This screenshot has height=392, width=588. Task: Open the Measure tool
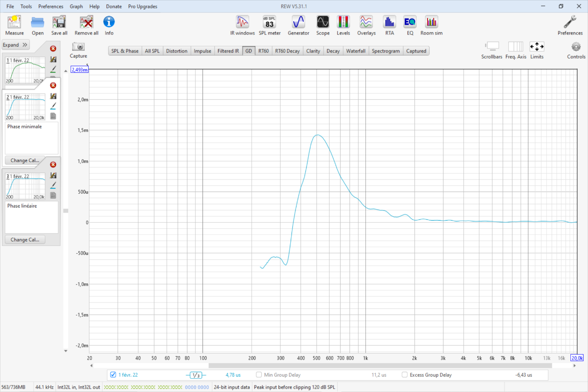click(x=14, y=25)
